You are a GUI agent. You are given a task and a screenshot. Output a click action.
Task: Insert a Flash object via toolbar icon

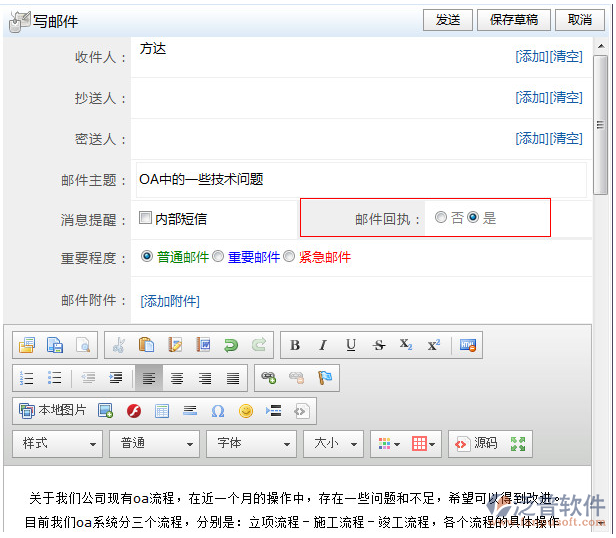[x=133, y=411]
